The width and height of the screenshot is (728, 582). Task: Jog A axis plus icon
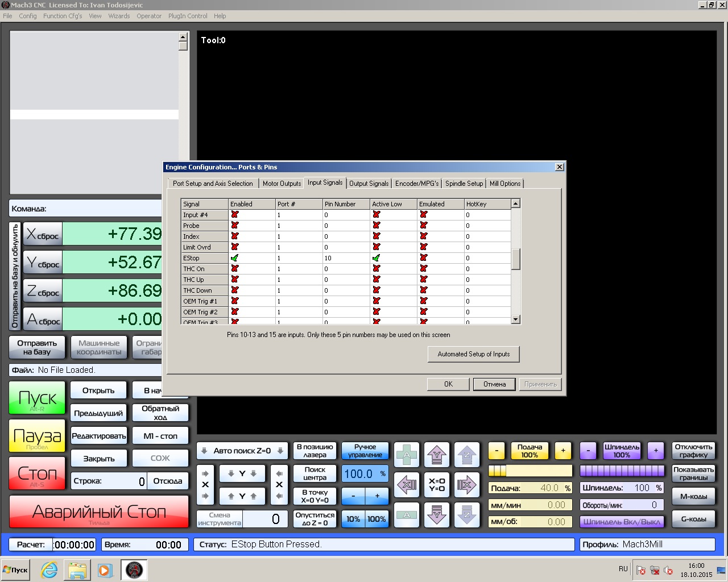click(407, 454)
